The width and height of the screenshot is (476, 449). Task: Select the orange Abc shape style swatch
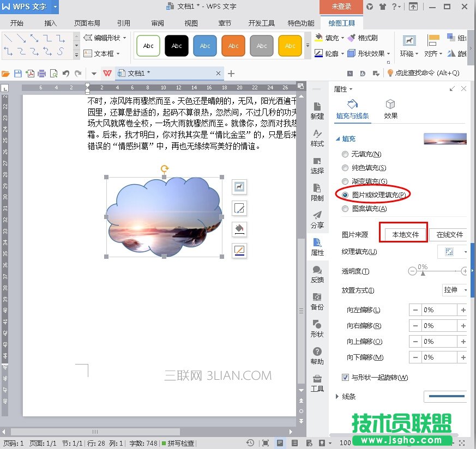233,46
